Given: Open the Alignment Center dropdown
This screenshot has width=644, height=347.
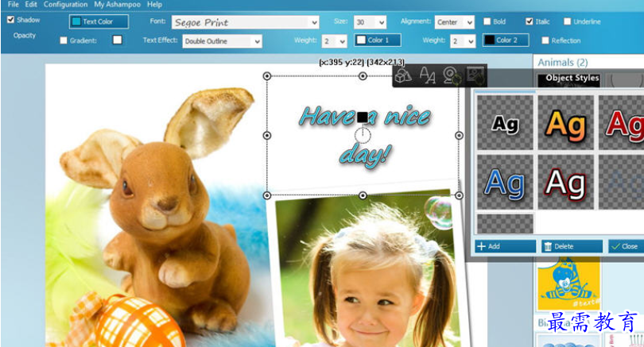Looking at the screenshot, I should (454, 22).
